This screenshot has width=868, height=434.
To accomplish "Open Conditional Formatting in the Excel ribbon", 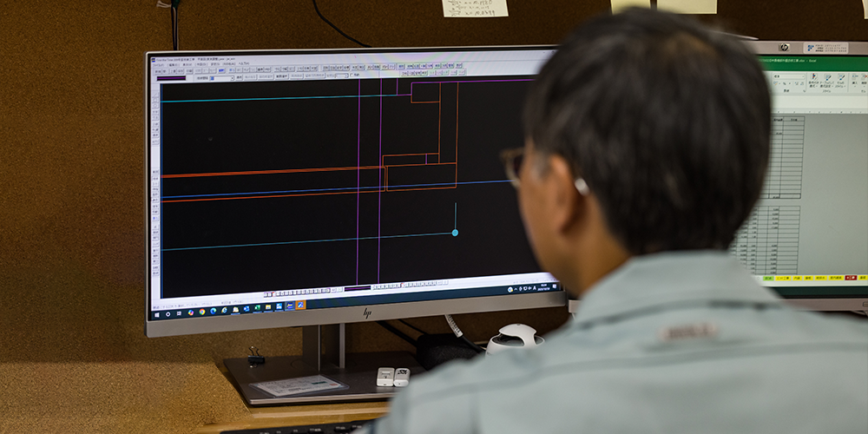I will click(x=814, y=80).
